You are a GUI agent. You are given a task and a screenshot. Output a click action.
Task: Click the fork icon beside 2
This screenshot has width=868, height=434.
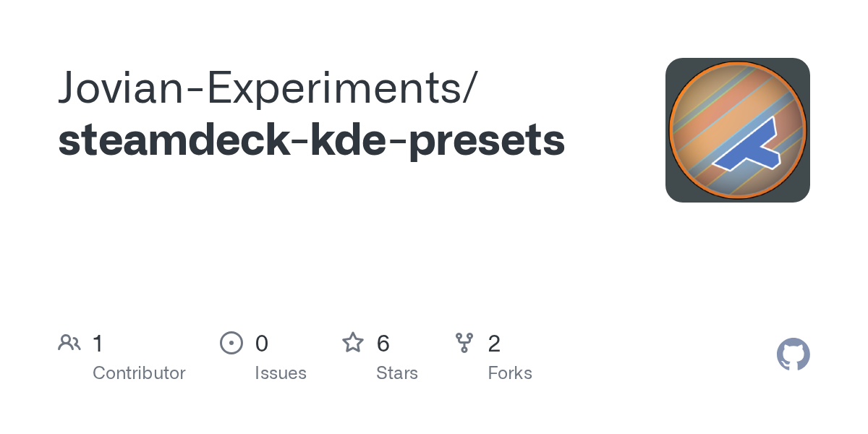[464, 343]
